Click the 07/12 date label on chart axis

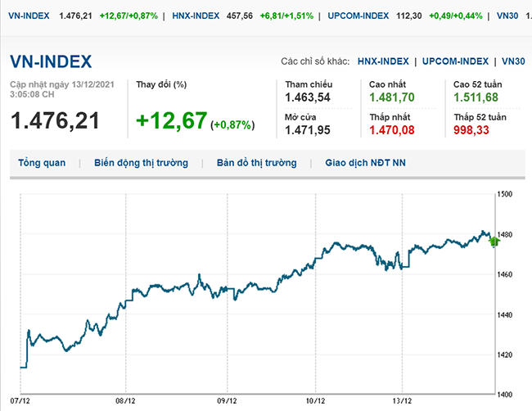click(x=21, y=402)
